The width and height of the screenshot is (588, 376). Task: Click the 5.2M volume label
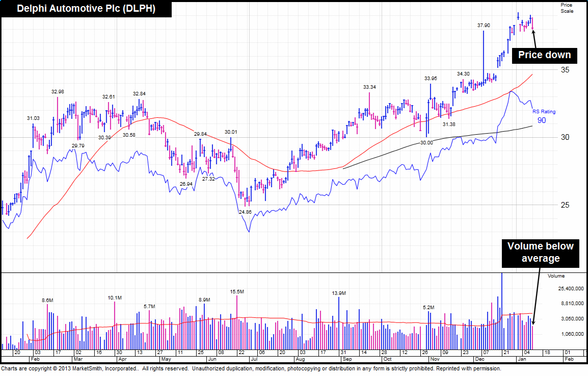tap(429, 307)
